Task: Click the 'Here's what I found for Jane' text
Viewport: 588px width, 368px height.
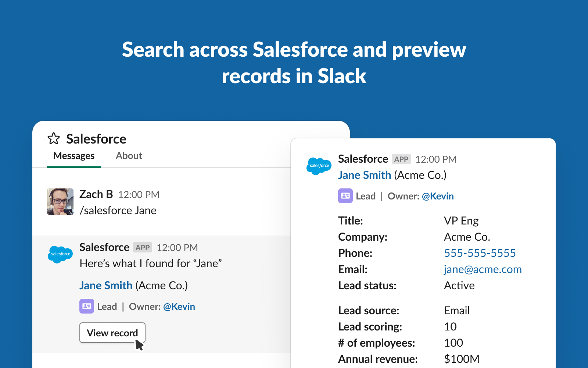Action: [151, 263]
